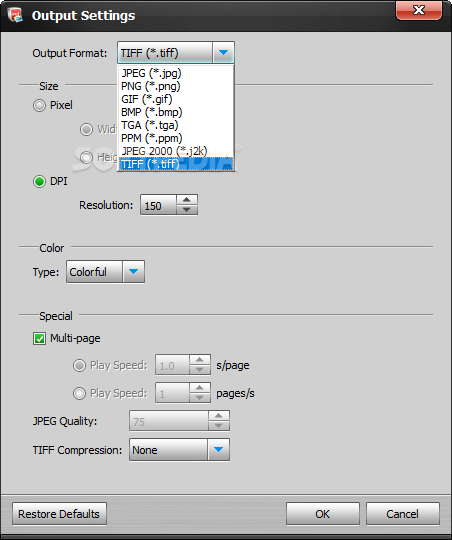Viewport: 452px width, 540px height.
Task: Increase the pages/s play speed value
Action: point(200,387)
